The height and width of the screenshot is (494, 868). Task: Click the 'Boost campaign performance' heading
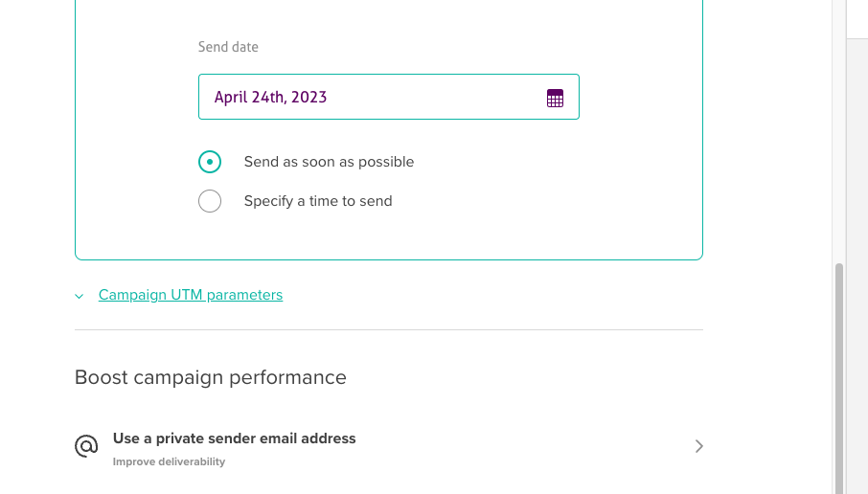pyautogui.click(x=211, y=377)
